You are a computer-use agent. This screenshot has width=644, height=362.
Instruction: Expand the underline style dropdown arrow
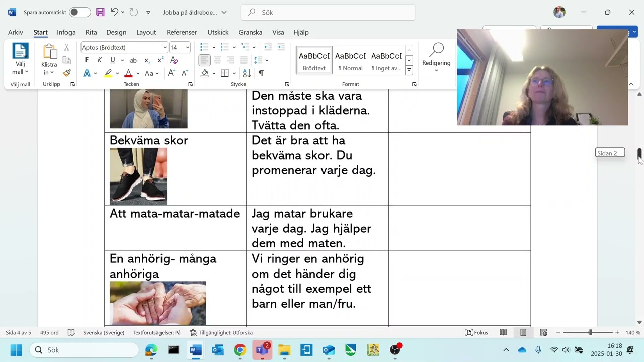(121, 60)
